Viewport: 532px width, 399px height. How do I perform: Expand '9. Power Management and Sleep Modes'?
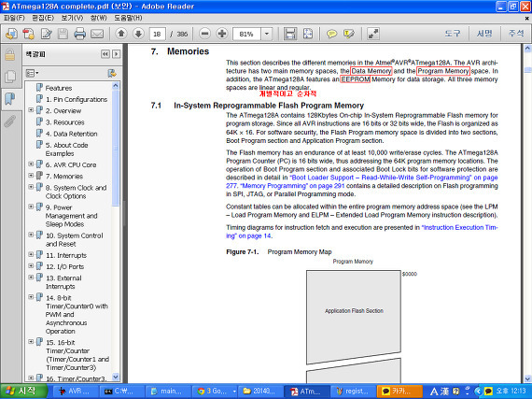click(31, 207)
